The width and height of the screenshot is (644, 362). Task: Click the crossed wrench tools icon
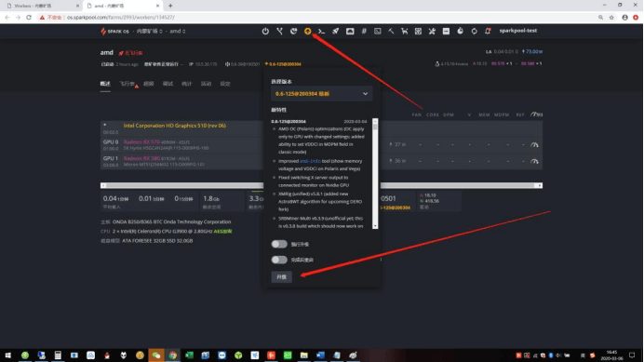point(432,32)
